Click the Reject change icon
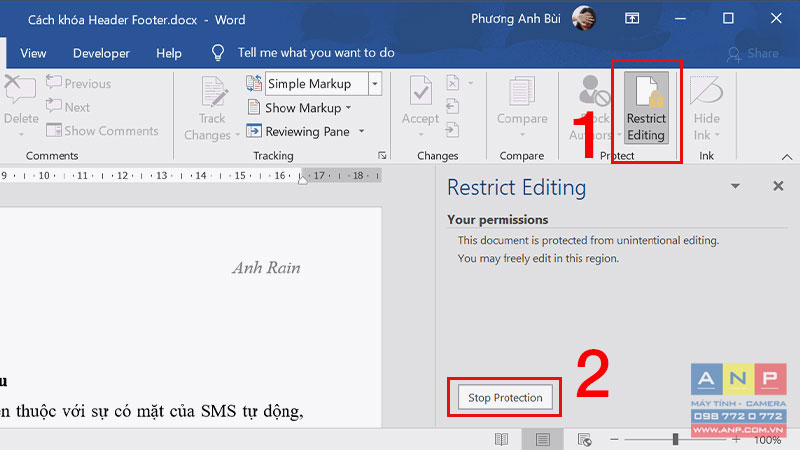The width and height of the screenshot is (800, 450). click(x=453, y=83)
